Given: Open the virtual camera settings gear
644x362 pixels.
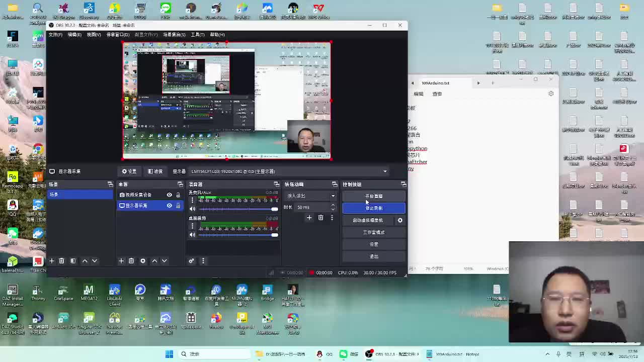Looking at the screenshot, I should click(x=400, y=220).
